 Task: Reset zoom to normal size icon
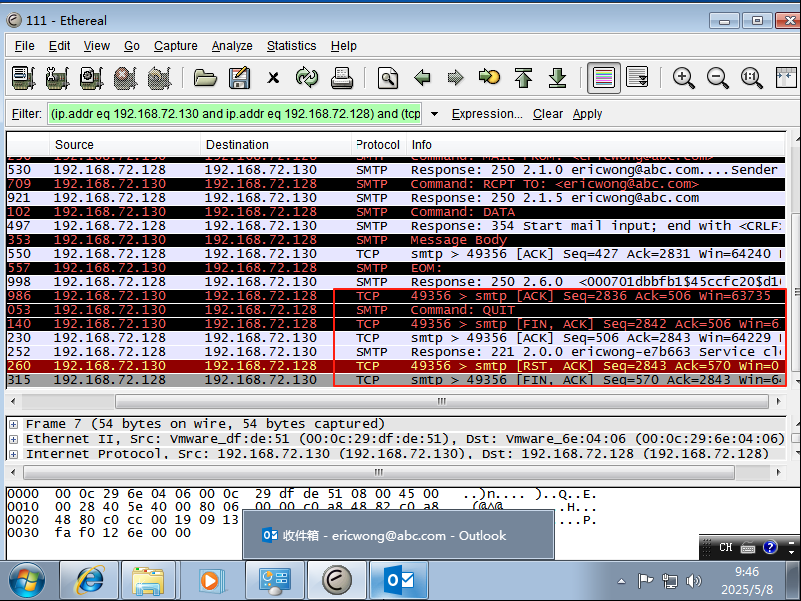[x=751, y=78]
